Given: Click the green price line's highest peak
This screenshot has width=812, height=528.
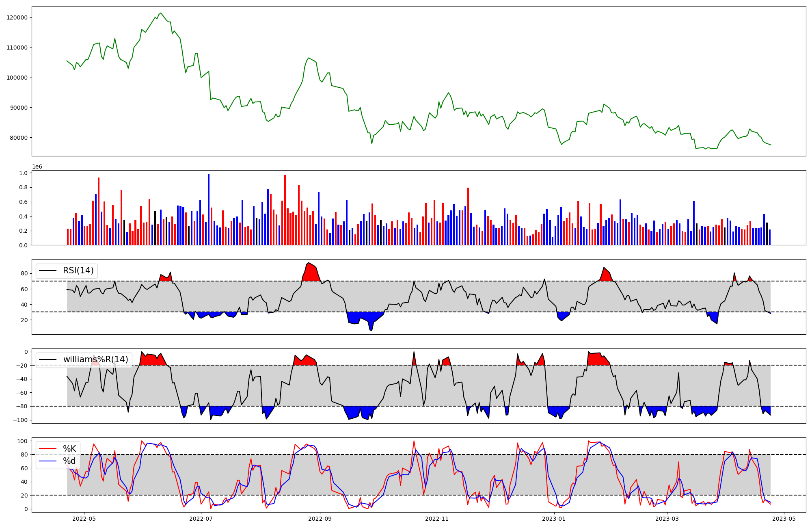Looking at the screenshot, I should [161, 13].
